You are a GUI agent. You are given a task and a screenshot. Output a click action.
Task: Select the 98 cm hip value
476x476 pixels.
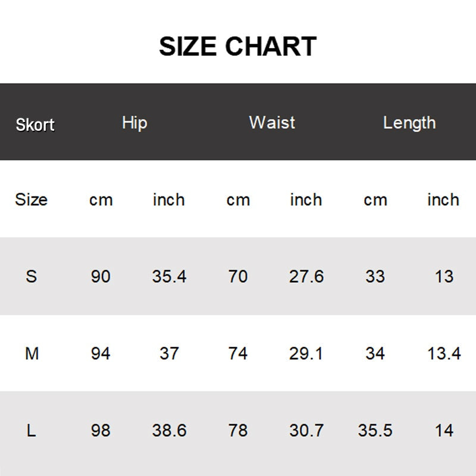click(101, 430)
